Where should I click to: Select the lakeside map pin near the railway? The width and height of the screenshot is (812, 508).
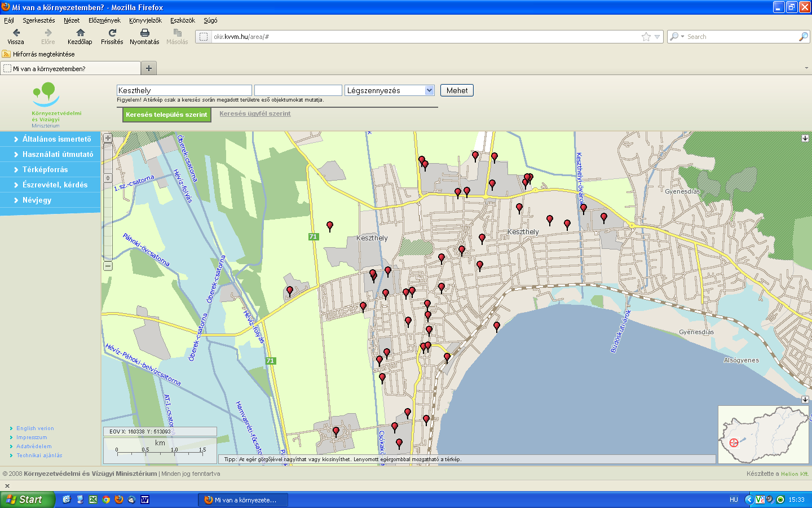496,326
